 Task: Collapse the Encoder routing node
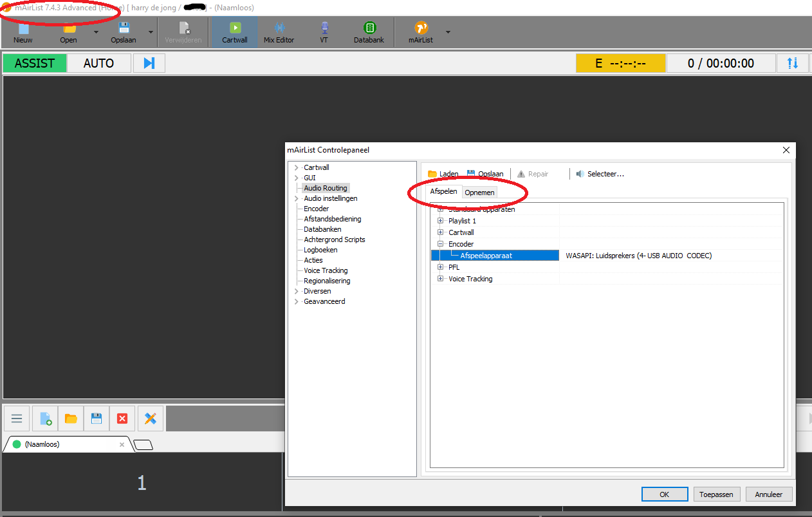(441, 244)
